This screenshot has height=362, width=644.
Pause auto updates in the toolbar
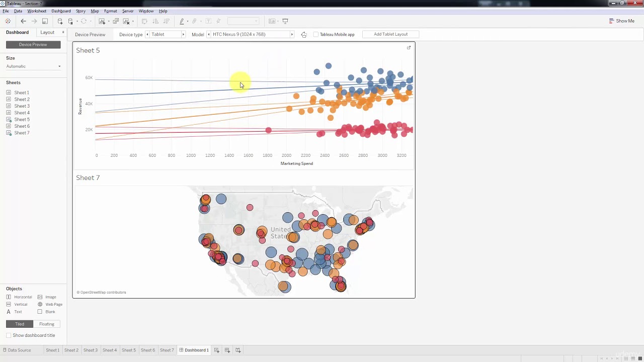click(70, 21)
